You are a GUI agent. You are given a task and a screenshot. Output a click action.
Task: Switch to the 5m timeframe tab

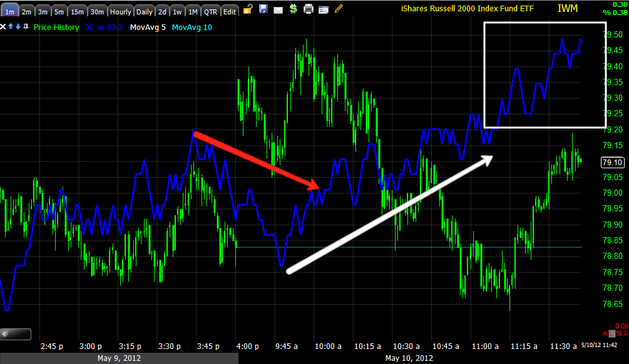pos(59,11)
